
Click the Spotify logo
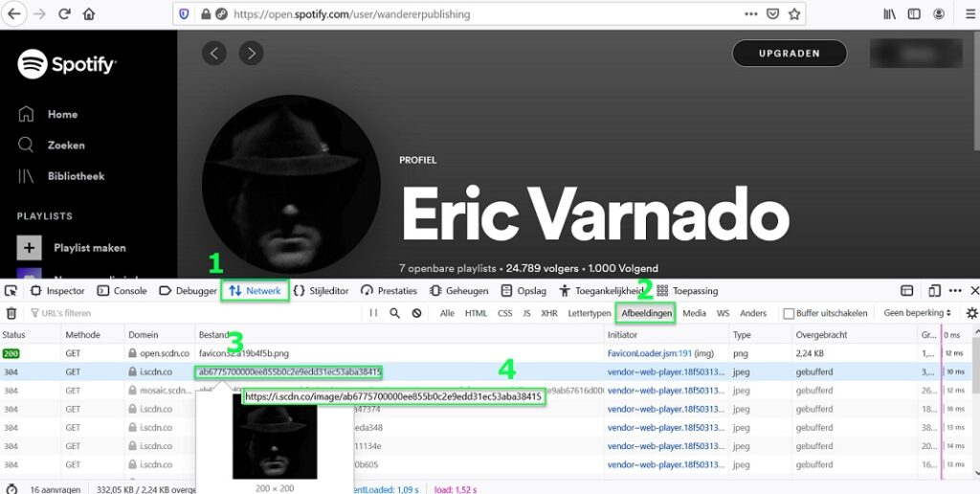66,64
